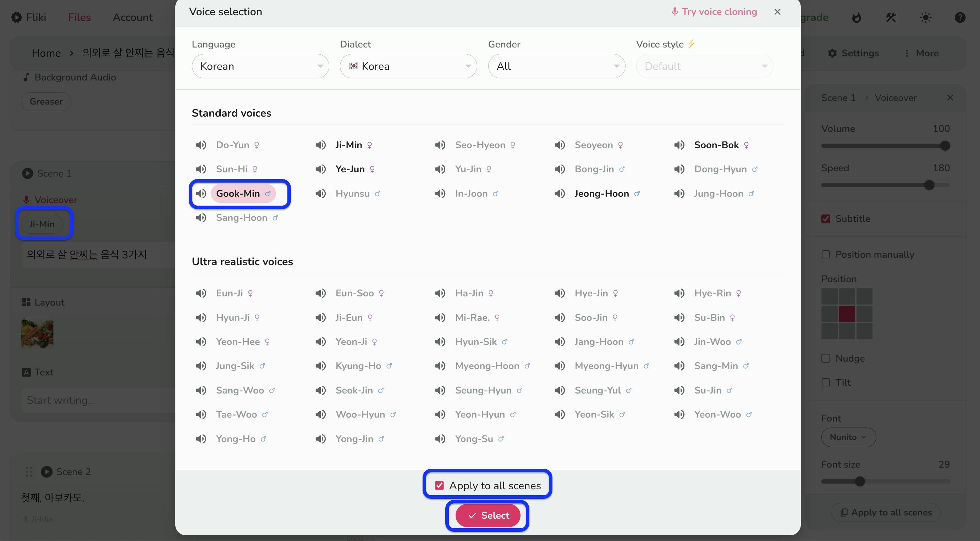The width and height of the screenshot is (980, 541).
Task: Open the help question mark icon
Action: tap(960, 17)
